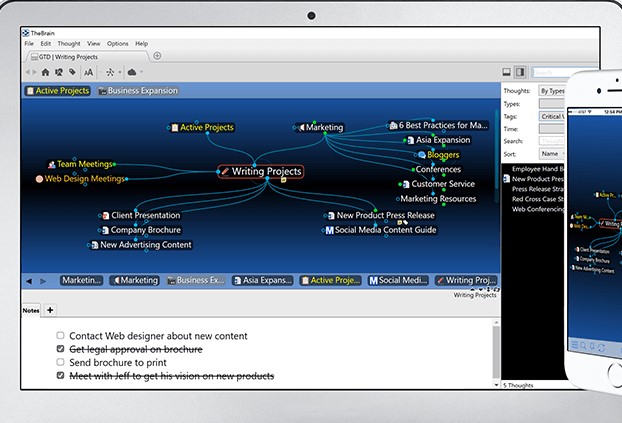The image size is (622, 423).
Task: Click the pencil icon on Writing Projects thought
Action: pyautogui.click(x=225, y=171)
